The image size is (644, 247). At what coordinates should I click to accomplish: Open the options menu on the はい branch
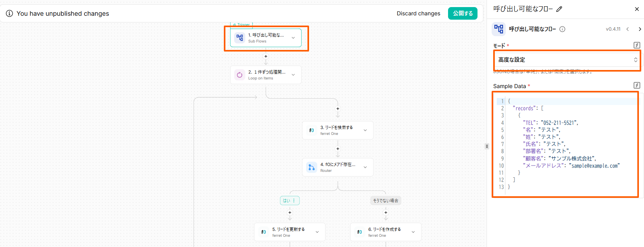294,201
